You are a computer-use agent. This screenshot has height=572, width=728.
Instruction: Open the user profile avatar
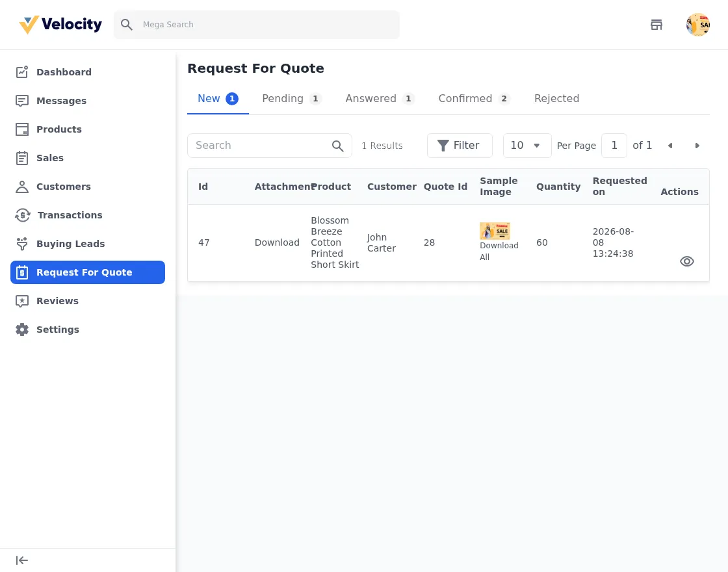pyautogui.click(x=698, y=25)
